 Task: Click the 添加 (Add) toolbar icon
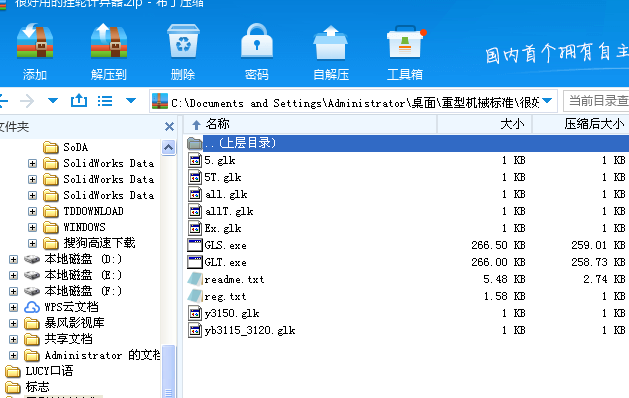(x=35, y=42)
